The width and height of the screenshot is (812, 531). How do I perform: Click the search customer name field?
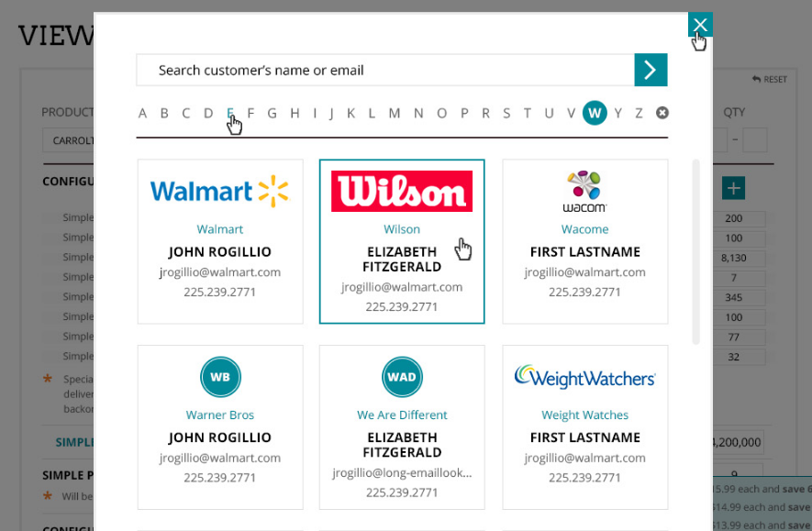(x=385, y=70)
